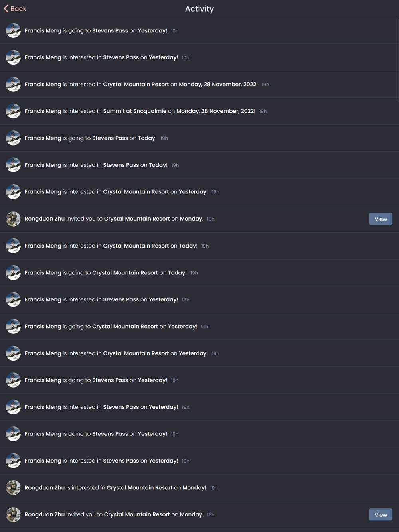Click the Activity page title
Viewport: 399px width, 532px height.
[199, 9]
